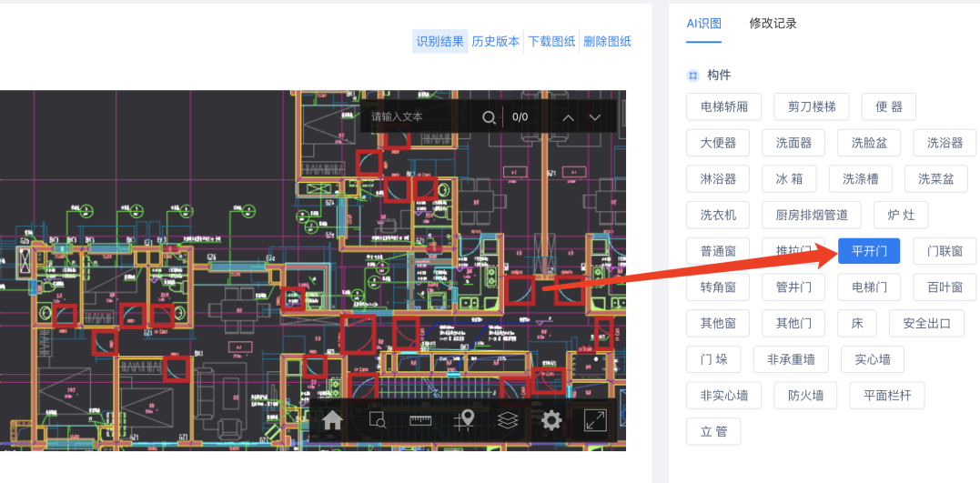The height and width of the screenshot is (483, 980).
Task: Select the 洗面器 component tag
Action: pyautogui.click(x=793, y=143)
